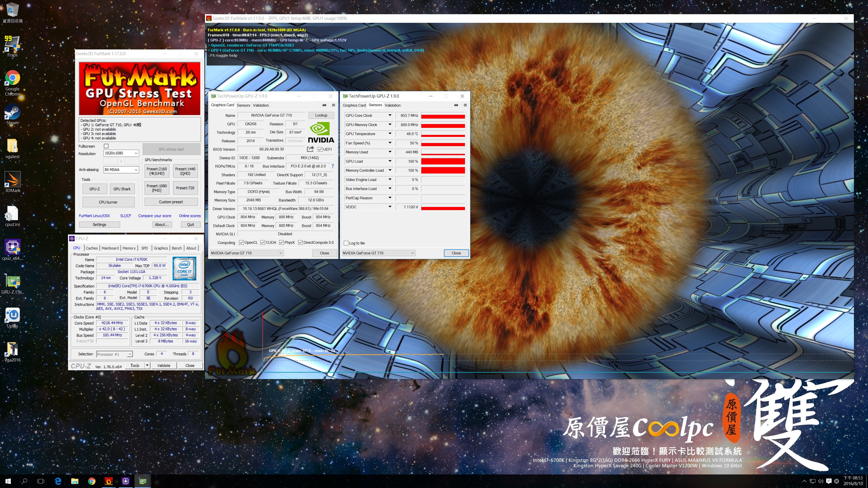The image size is (868, 488).
Task: Click the taskbar clock showing 08:53
Action: (853, 481)
